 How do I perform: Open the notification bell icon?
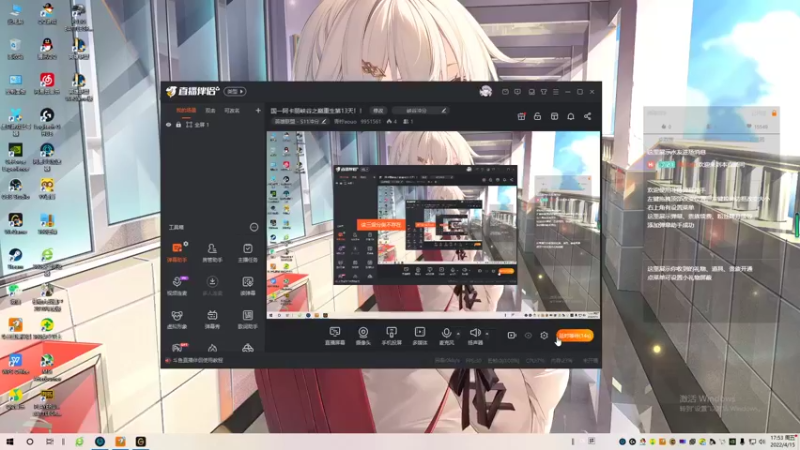[570, 116]
